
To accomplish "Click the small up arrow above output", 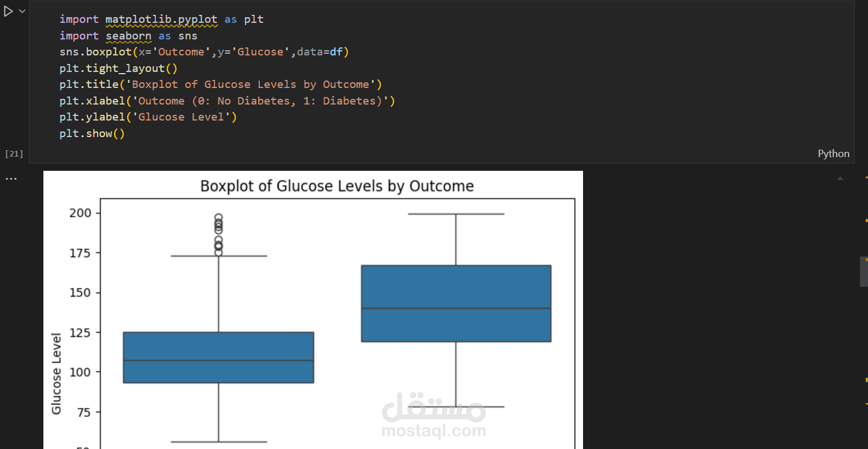I will pos(840,179).
